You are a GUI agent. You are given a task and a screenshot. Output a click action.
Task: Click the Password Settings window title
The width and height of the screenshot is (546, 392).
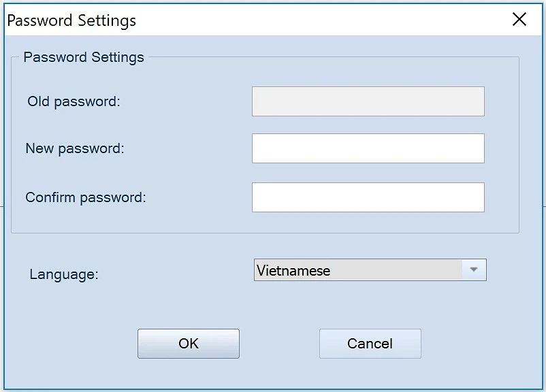tap(71, 20)
